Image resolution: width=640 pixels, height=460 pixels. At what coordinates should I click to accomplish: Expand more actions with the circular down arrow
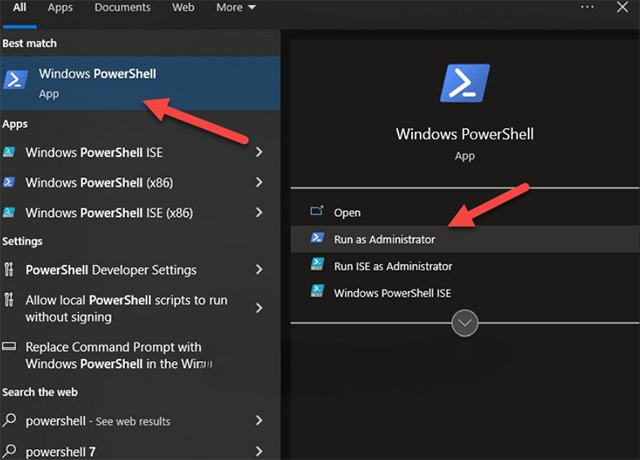pyautogui.click(x=464, y=323)
